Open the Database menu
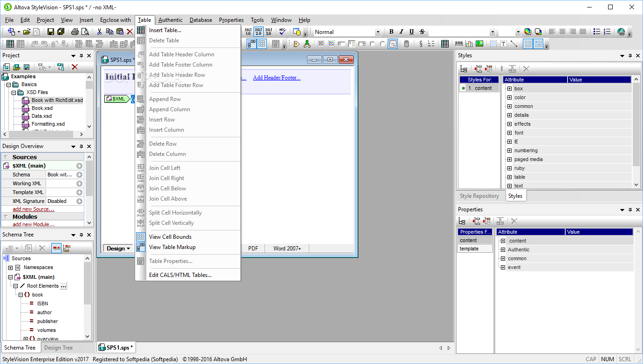This screenshot has height=364, width=643. [201, 20]
